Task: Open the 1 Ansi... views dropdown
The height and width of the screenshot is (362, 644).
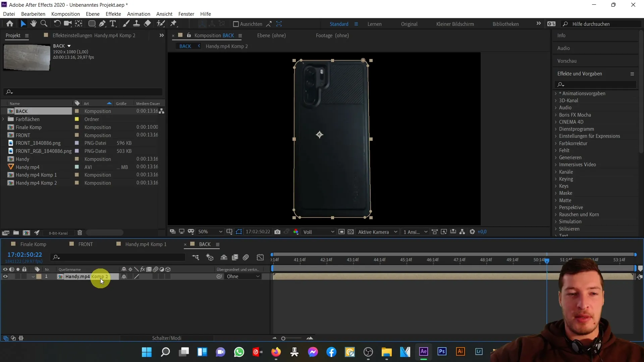Action: (x=415, y=232)
